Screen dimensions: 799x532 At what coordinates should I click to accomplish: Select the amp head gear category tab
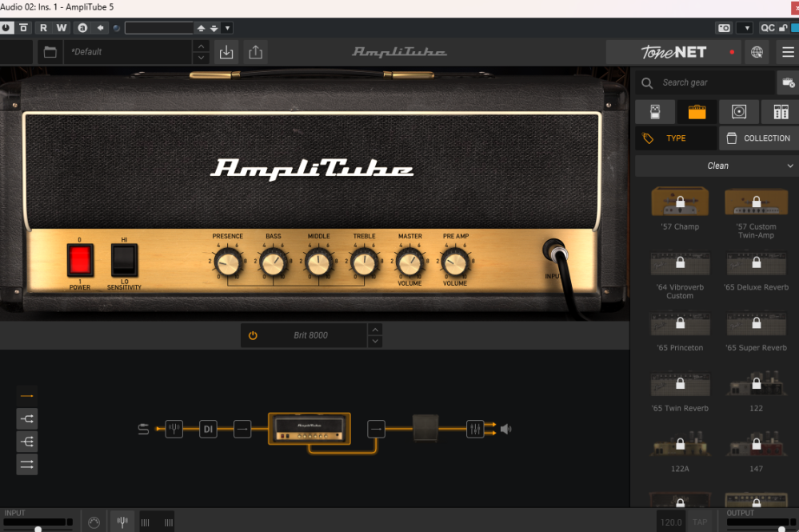(697, 111)
